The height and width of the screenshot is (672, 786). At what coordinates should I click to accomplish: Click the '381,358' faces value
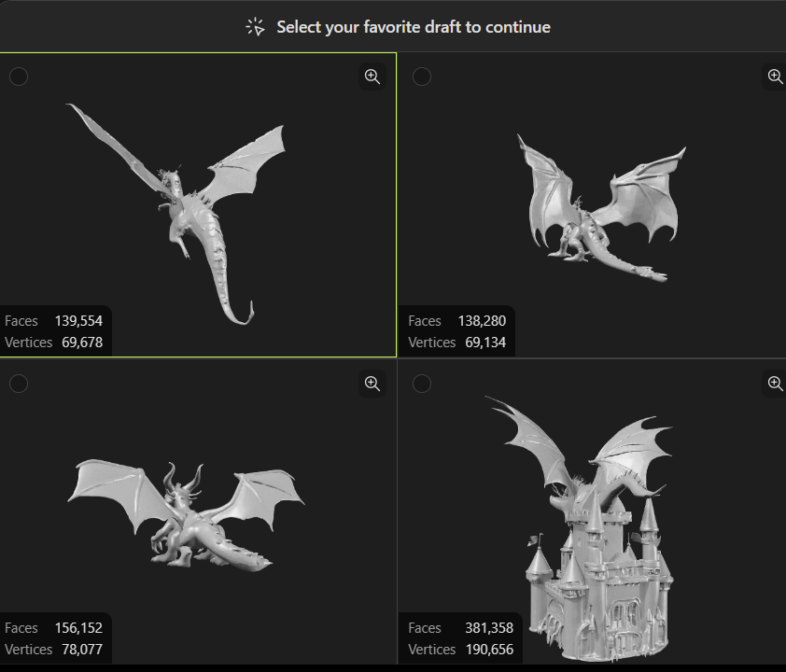coord(489,628)
